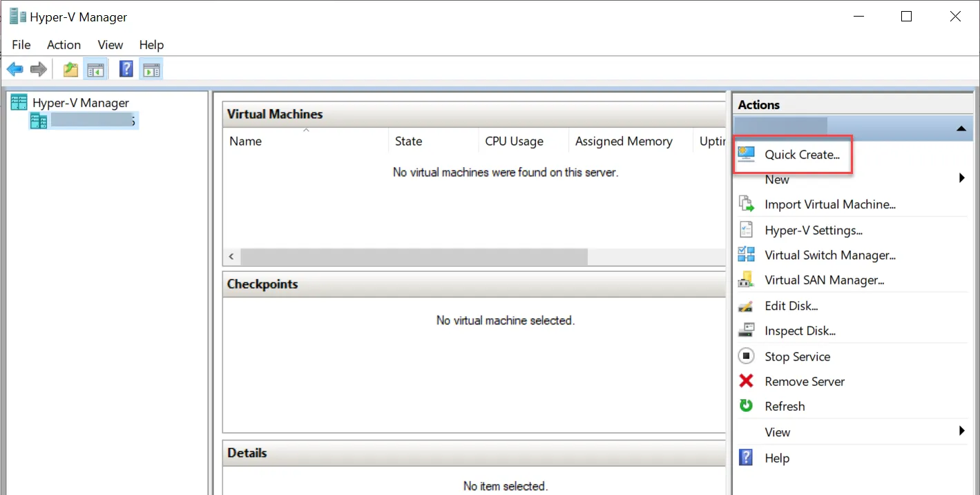This screenshot has width=980, height=495.
Task: Click the server node icon in tree
Action: pyautogui.click(x=39, y=122)
